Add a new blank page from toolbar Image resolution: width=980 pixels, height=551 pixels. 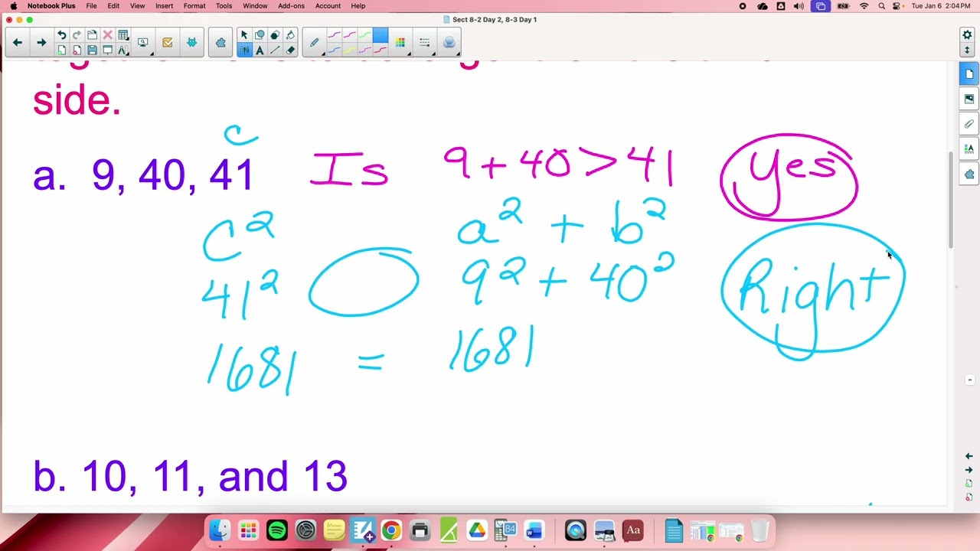(61, 50)
